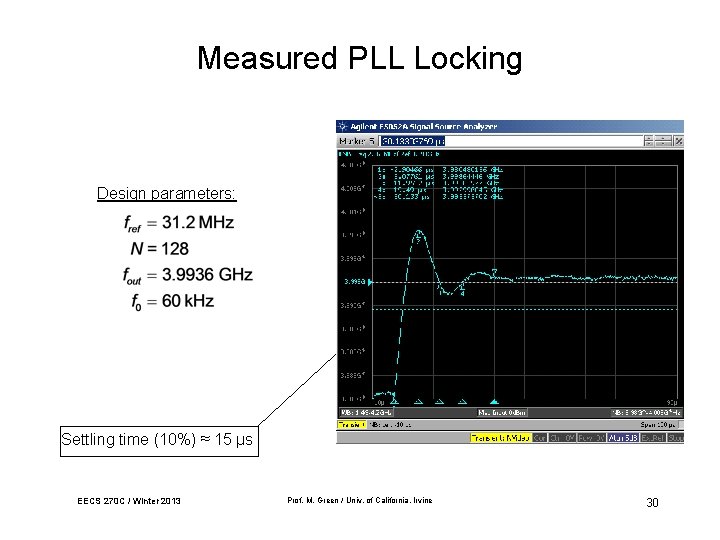Image resolution: width=720 pixels, height=540 pixels.
Task: Click the slide number 30
Action: 652,502
